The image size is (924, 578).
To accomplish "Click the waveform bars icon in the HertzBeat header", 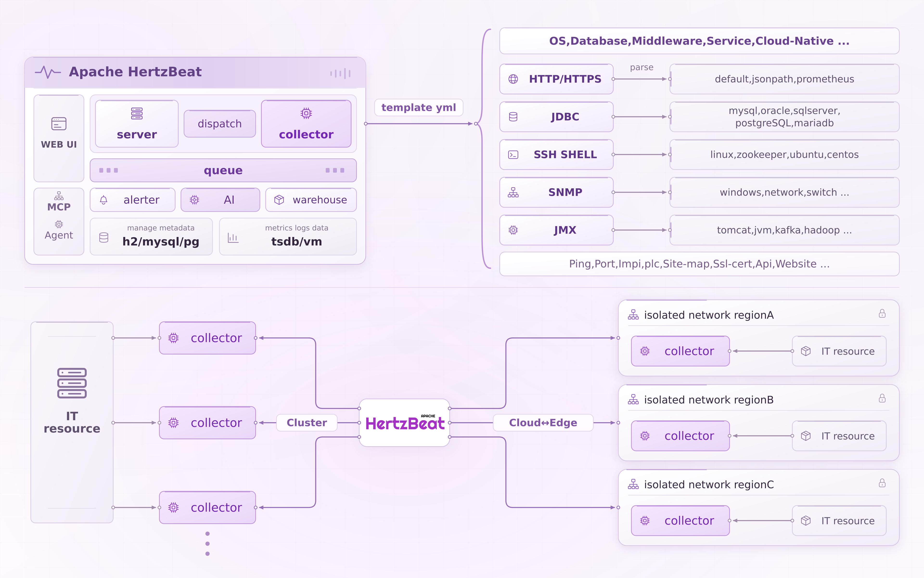I will coord(340,73).
